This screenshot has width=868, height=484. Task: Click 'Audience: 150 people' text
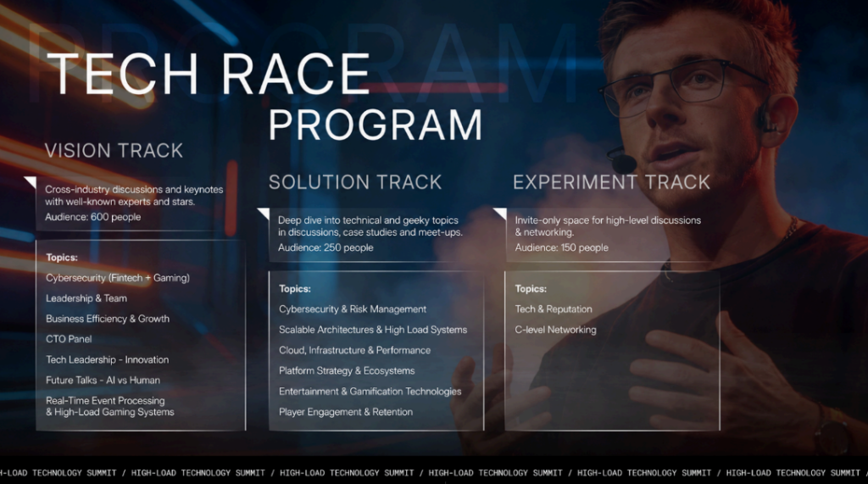click(x=561, y=248)
